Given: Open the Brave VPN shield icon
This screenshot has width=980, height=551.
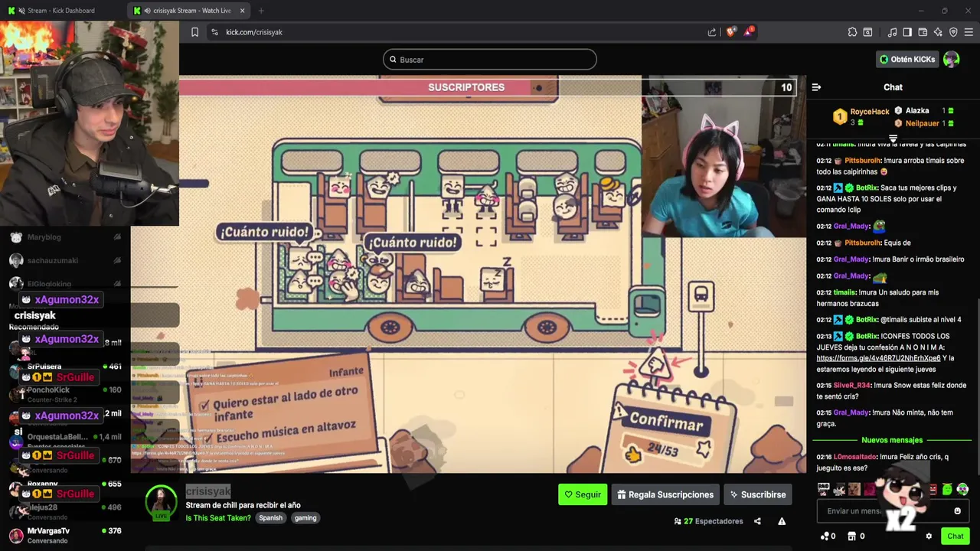Looking at the screenshot, I should [x=953, y=32].
